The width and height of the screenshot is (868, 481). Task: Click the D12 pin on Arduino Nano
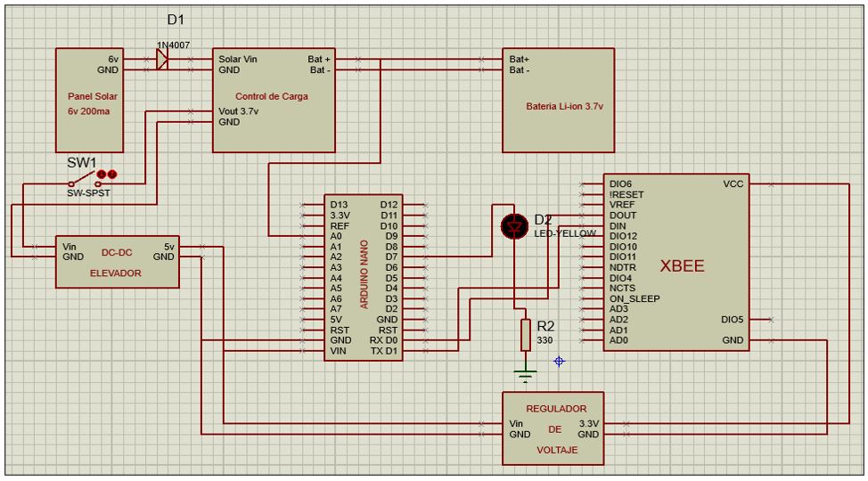pos(389,205)
